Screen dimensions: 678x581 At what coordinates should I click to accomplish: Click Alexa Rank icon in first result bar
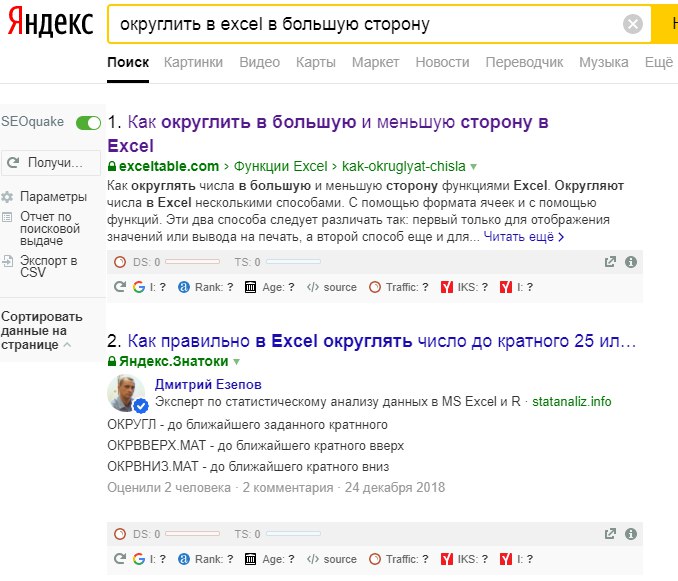tap(184, 287)
